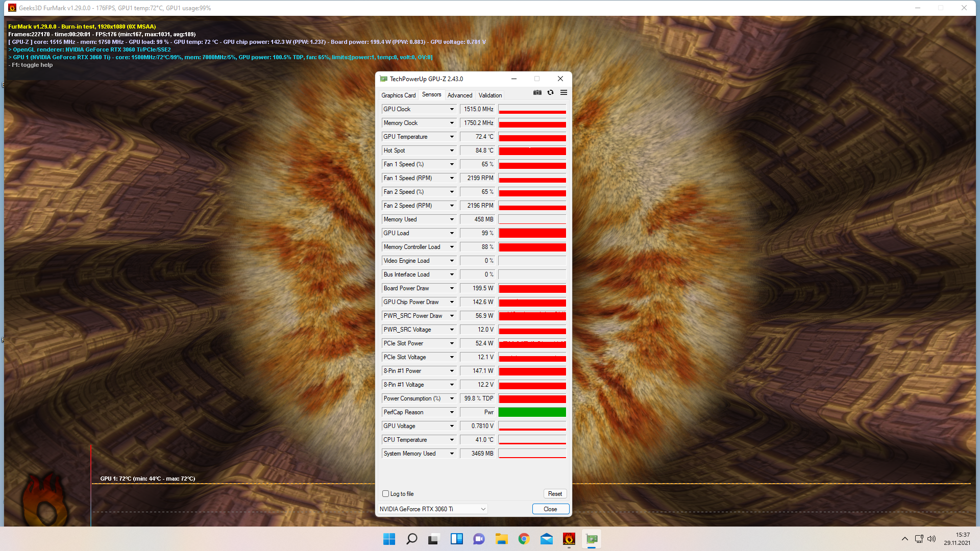The width and height of the screenshot is (980, 551).
Task: Open the Mail app from the taskbar
Action: [x=546, y=539]
